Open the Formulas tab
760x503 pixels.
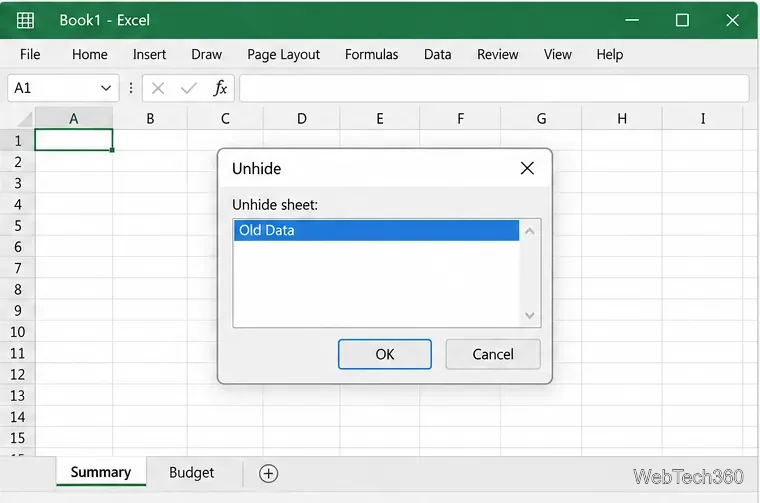(372, 54)
